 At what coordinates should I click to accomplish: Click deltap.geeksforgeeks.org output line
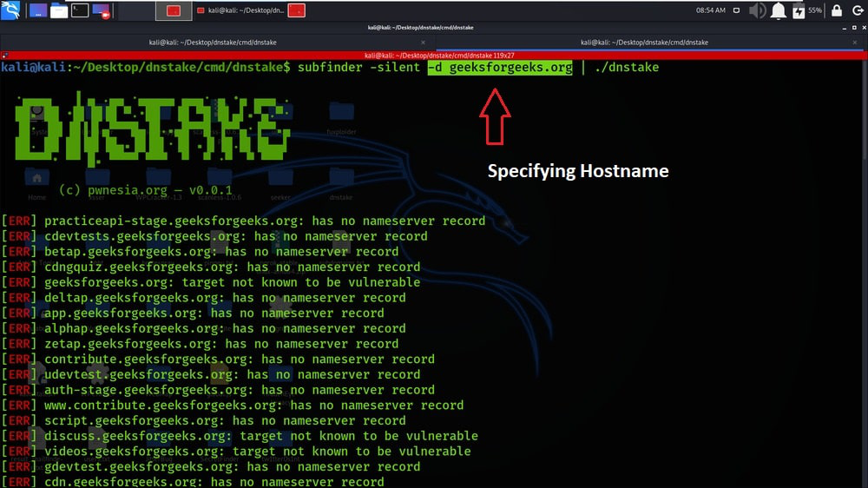[204, 298]
